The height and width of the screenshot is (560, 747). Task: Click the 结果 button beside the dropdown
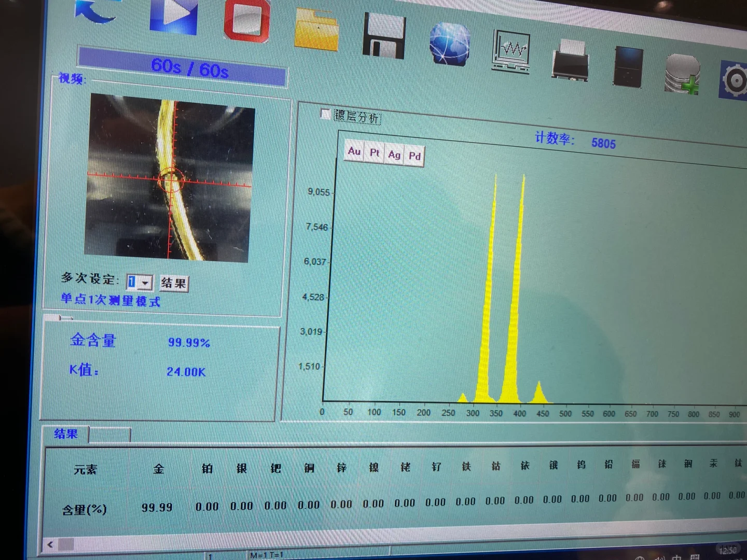tap(174, 283)
